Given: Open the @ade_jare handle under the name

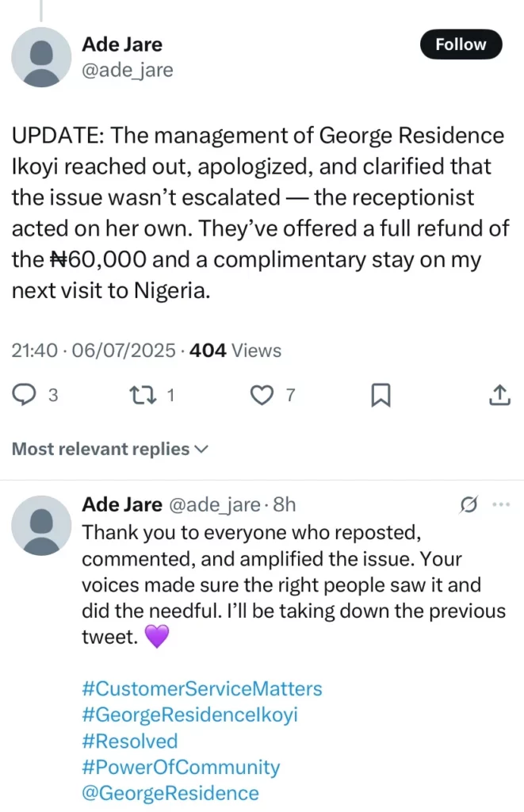Looking at the screenshot, I should pyautogui.click(x=128, y=71).
